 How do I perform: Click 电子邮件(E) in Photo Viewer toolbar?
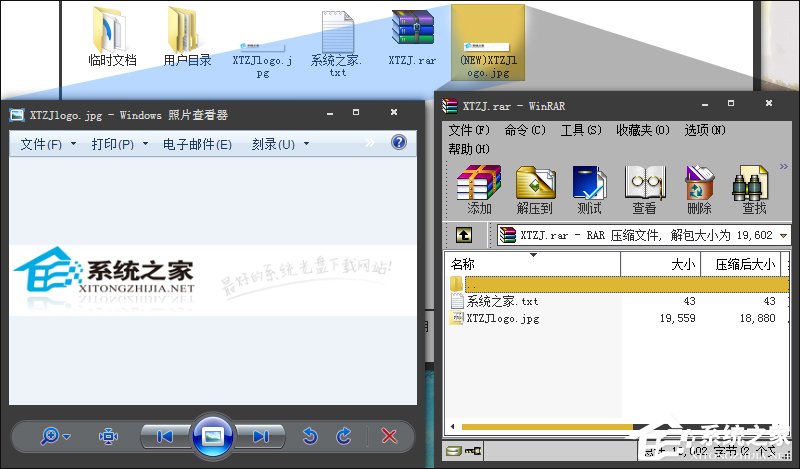coord(197,144)
